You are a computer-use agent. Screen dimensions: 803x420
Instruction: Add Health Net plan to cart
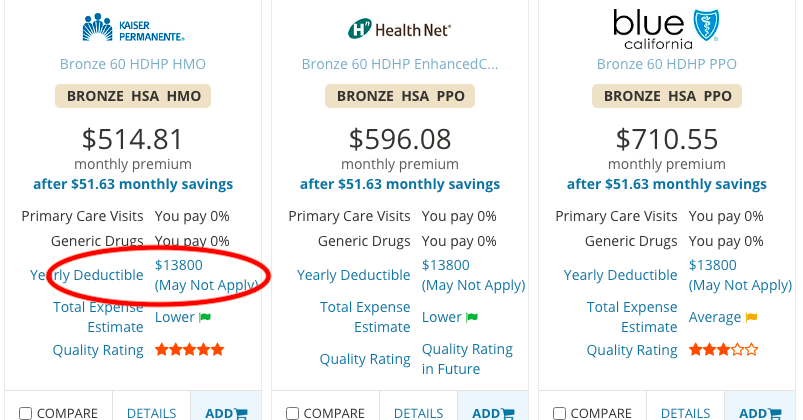coord(493,413)
